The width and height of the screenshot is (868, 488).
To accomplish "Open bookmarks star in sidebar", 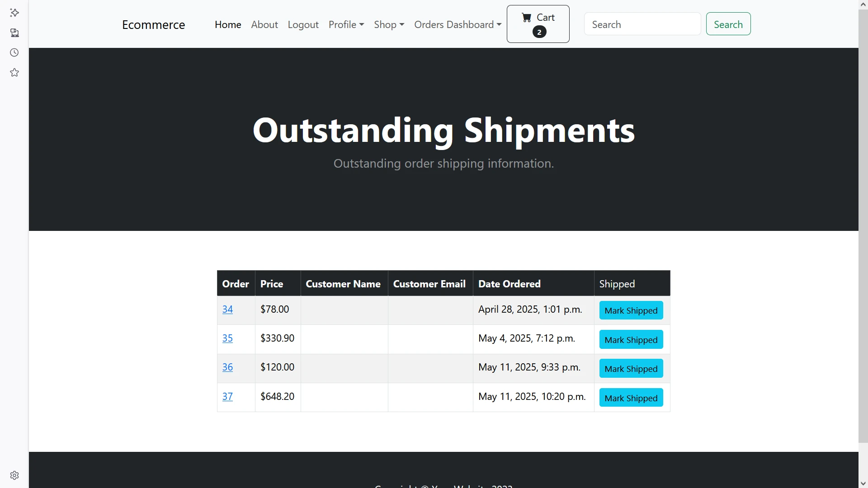I will [x=14, y=72].
